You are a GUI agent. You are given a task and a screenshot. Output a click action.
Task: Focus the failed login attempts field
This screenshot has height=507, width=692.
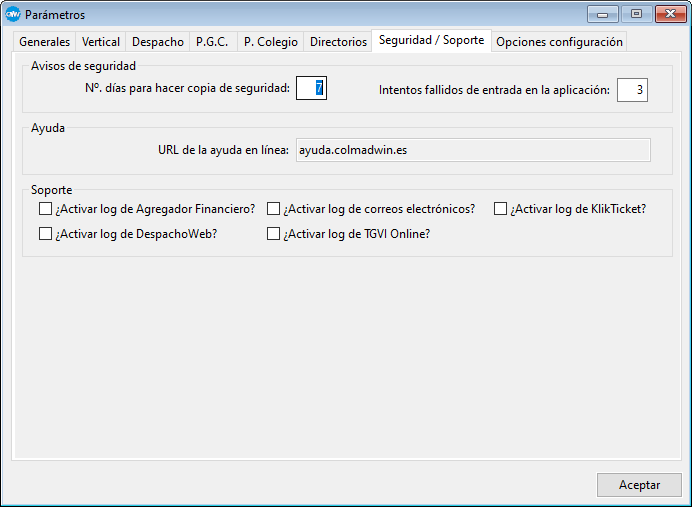pyautogui.click(x=632, y=90)
